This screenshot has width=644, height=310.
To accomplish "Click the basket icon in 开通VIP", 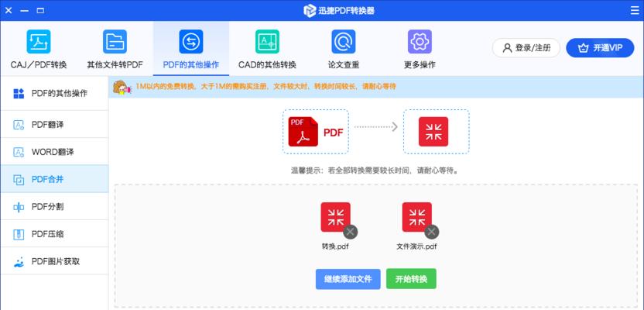I will click(x=583, y=48).
